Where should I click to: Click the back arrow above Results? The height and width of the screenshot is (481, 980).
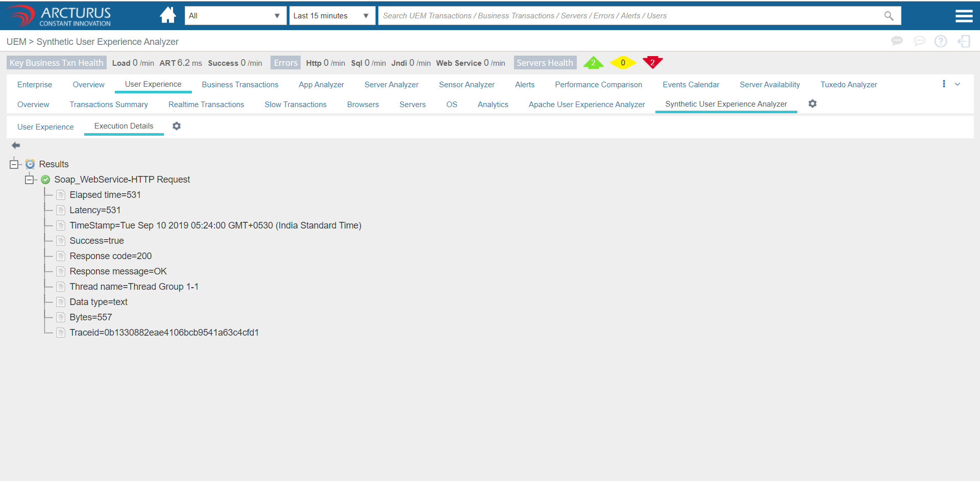[x=16, y=145]
